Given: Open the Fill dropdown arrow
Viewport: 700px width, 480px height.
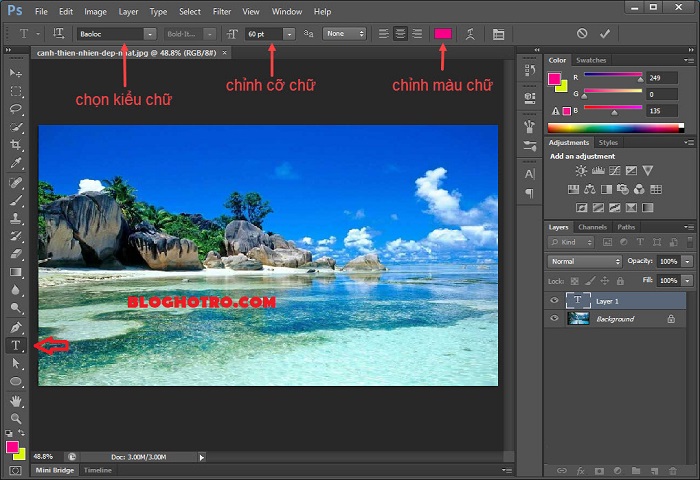Looking at the screenshot, I should (688, 280).
